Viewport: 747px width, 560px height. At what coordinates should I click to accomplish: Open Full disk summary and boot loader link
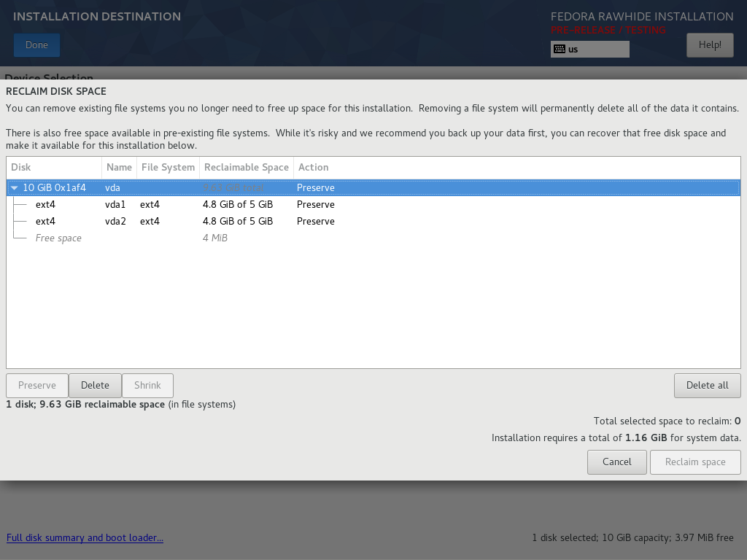[85, 537]
